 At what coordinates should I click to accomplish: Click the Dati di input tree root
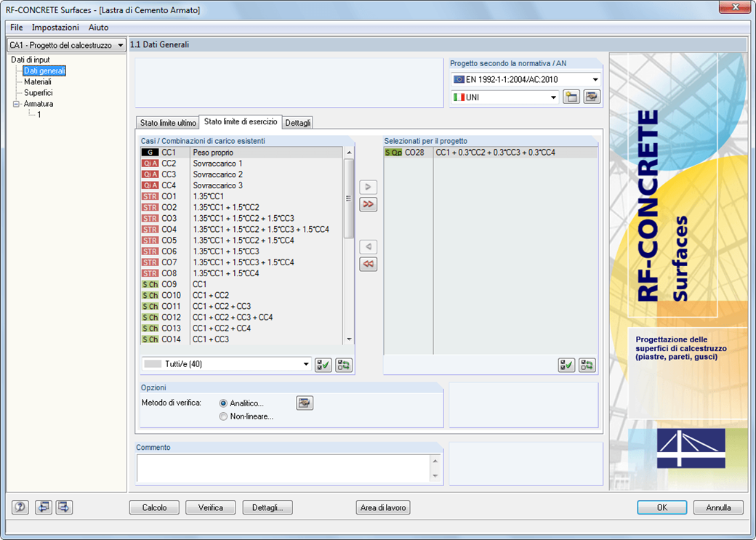click(31, 60)
